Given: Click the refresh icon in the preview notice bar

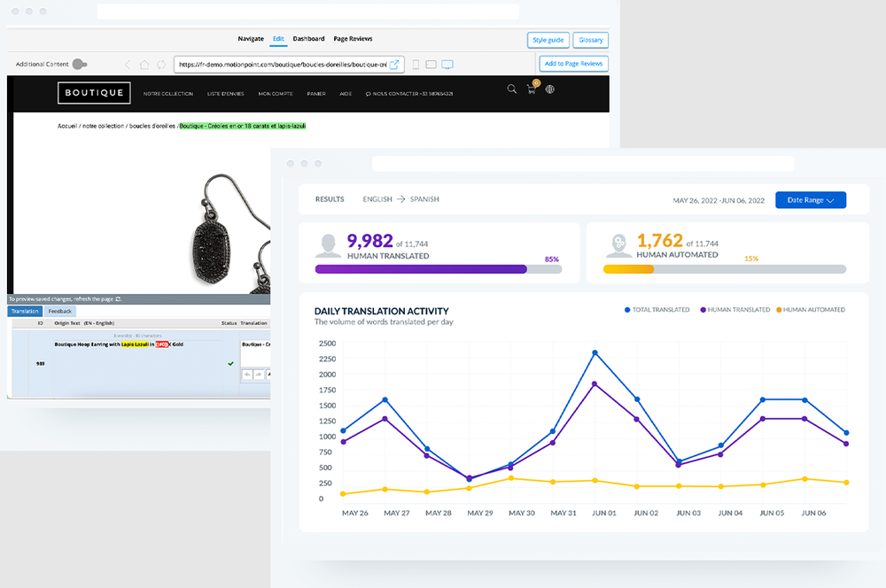Looking at the screenshot, I should pos(118,298).
